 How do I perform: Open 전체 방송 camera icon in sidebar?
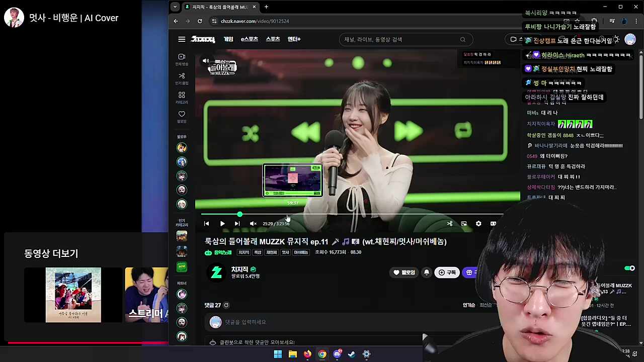(x=182, y=56)
